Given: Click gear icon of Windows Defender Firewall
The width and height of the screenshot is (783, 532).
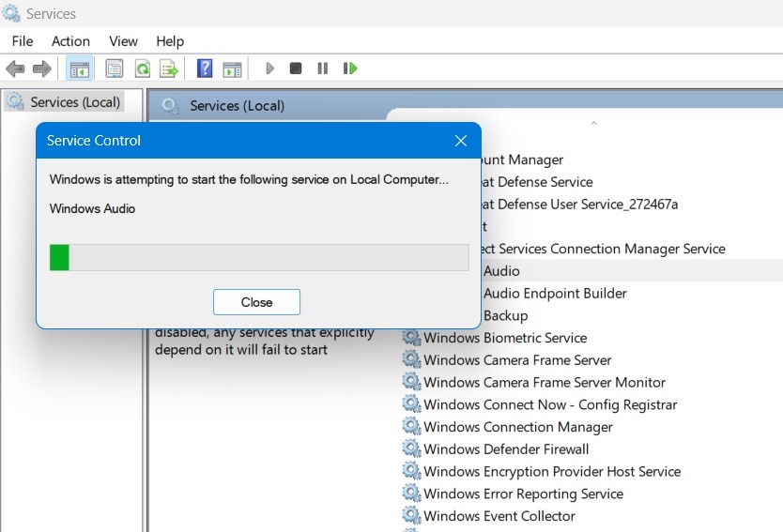Looking at the screenshot, I should coord(411,449).
